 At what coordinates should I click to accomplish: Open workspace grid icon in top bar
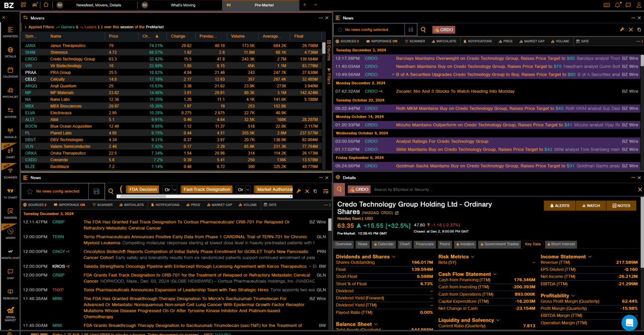23,5
